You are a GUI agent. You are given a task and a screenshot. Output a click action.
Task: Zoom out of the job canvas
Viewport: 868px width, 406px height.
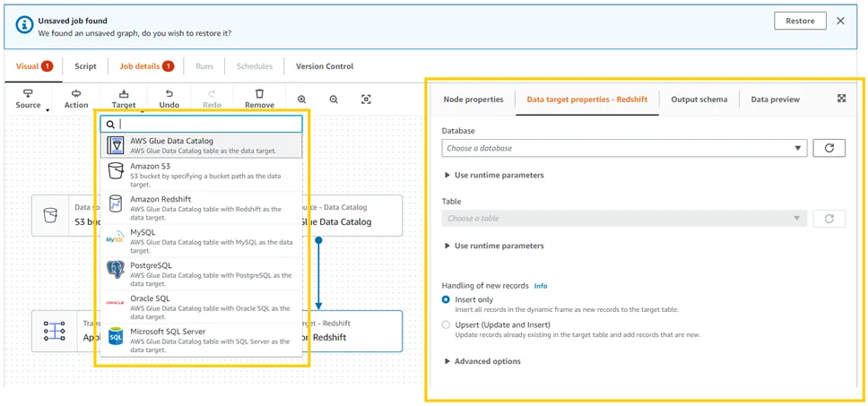[334, 99]
